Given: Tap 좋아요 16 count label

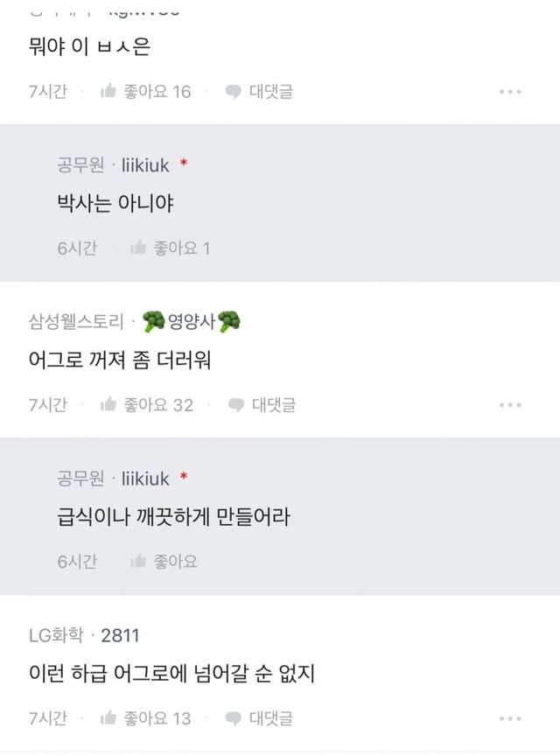Looking at the screenshot, I should pyautogui.click(x=157, y=91).
